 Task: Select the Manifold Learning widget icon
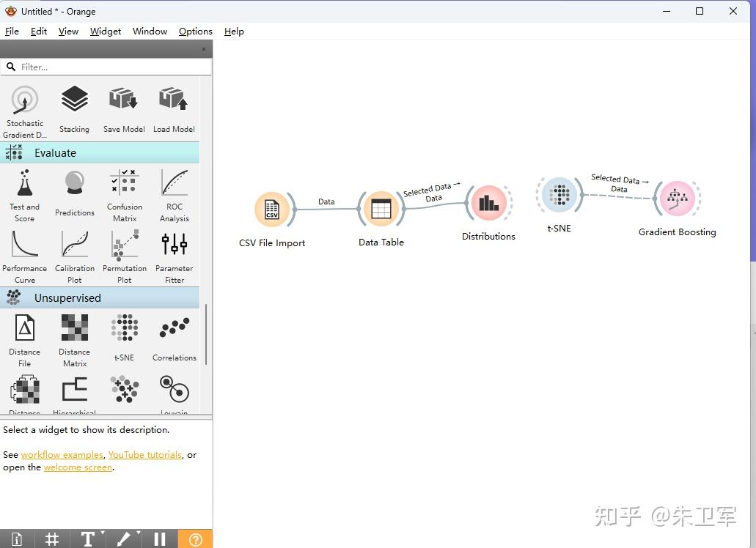tap(125, 390)
